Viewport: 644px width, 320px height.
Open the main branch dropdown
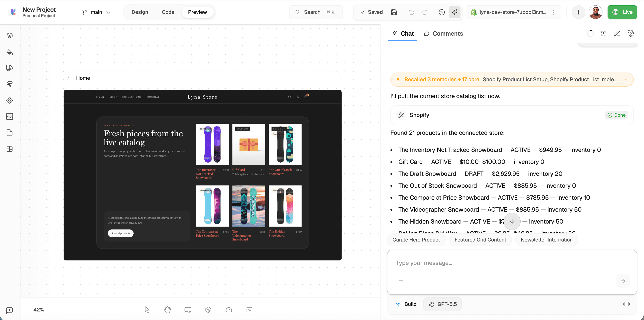pos(96,12)
